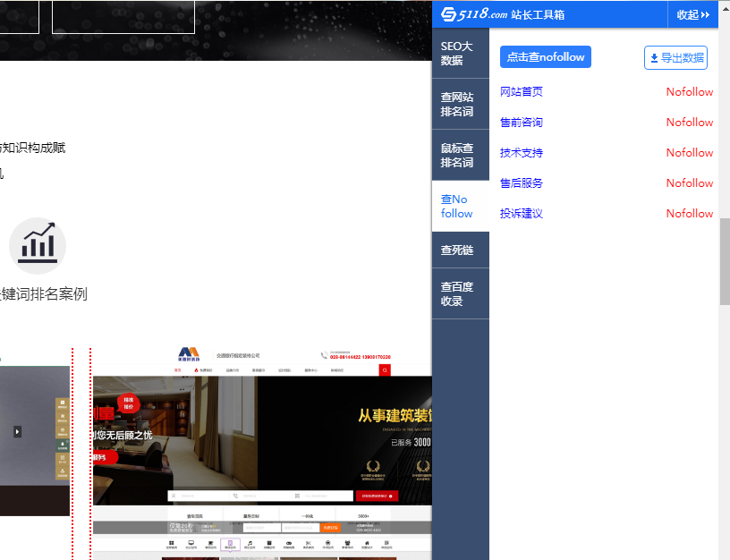Switch to the 查死链 tab
Image resolution: width=730 pixels, height=560 pixels.
coord(459,249)
